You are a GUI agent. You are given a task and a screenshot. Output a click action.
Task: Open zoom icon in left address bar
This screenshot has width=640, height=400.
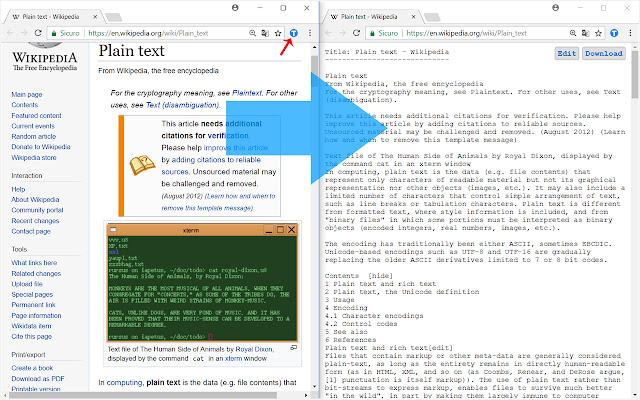253,33
